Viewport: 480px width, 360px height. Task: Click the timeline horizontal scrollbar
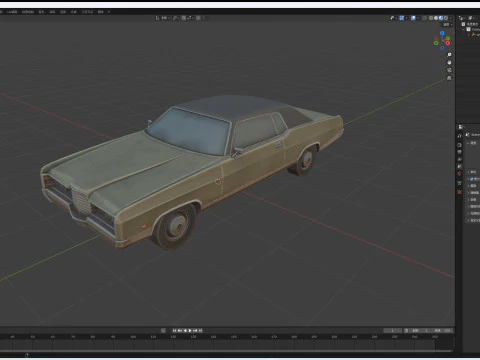(x=227, y=351)
